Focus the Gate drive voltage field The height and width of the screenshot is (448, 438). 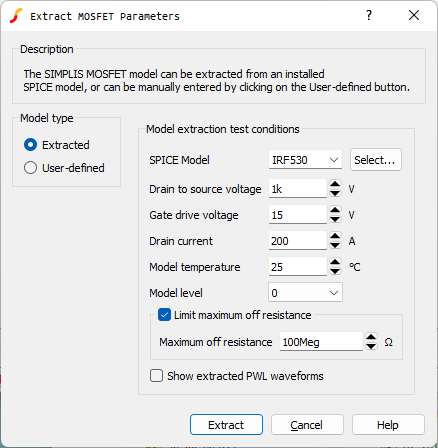298,215
